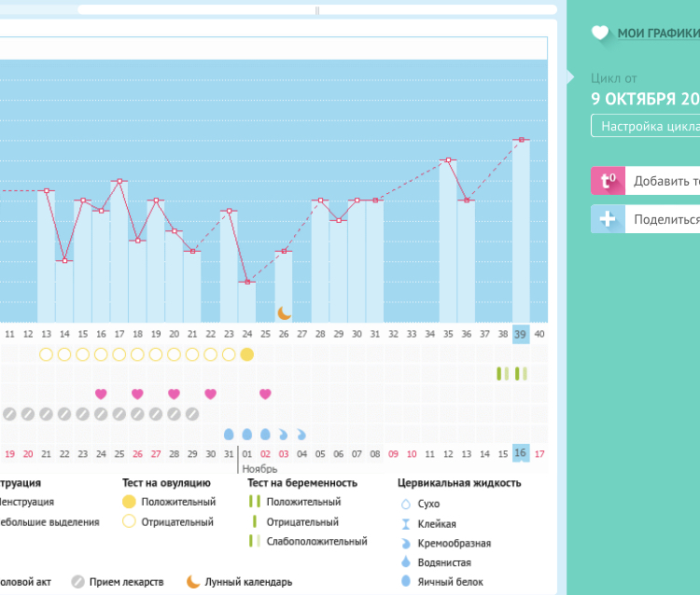
Task: Click the pregnancy test marker on day 38
Action: (503, 374)
